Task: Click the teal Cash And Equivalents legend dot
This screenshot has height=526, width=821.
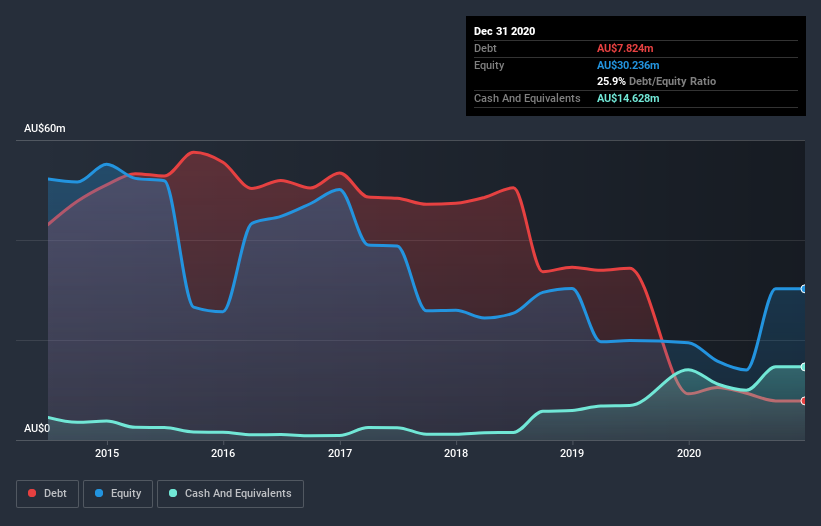Action: 173,493
